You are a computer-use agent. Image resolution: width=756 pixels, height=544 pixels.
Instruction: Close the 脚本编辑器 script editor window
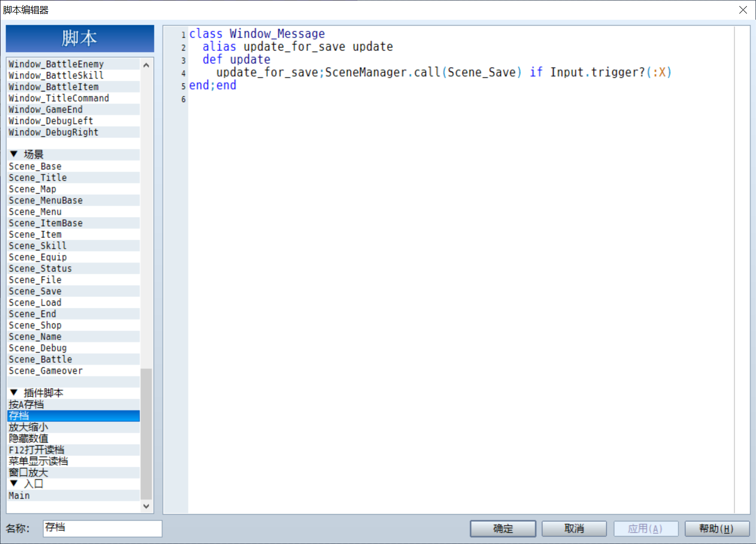tap(743, 10)
